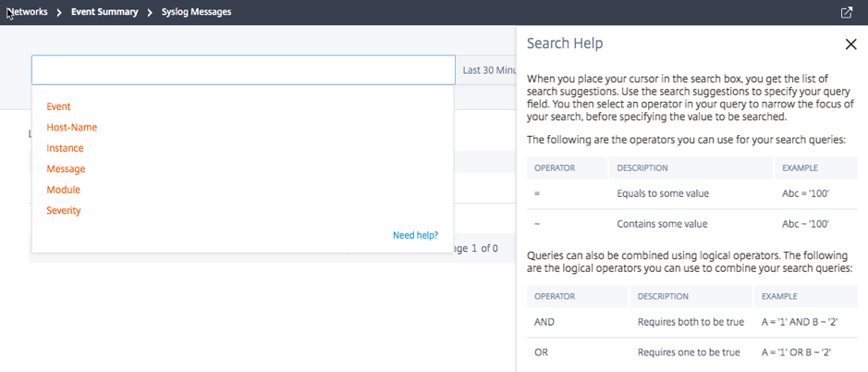Click 'Equals to some value' description
Image resolution: width=868 pixels, height=372 pixels.
pyautogui.click(x=663, y=194)
